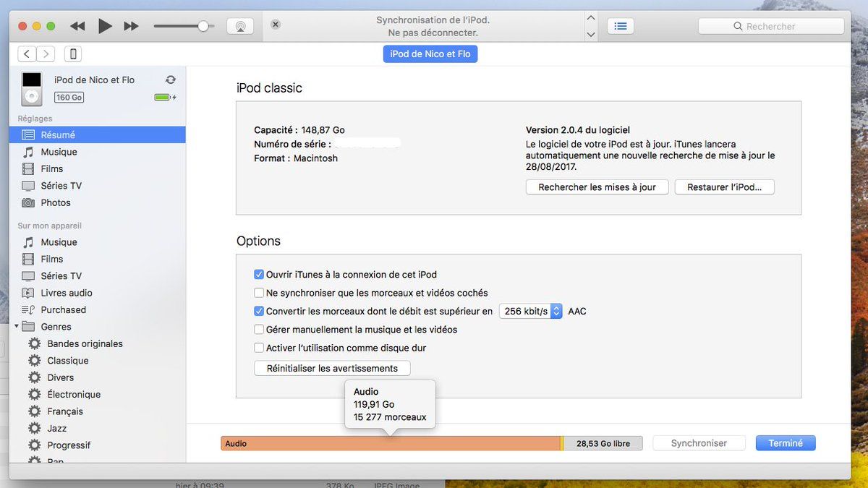Image resolution: width=868 pixels, height=488 pixels.
Task: Click the AirPlay icon in toolbar
Action: tap(240, 26)
